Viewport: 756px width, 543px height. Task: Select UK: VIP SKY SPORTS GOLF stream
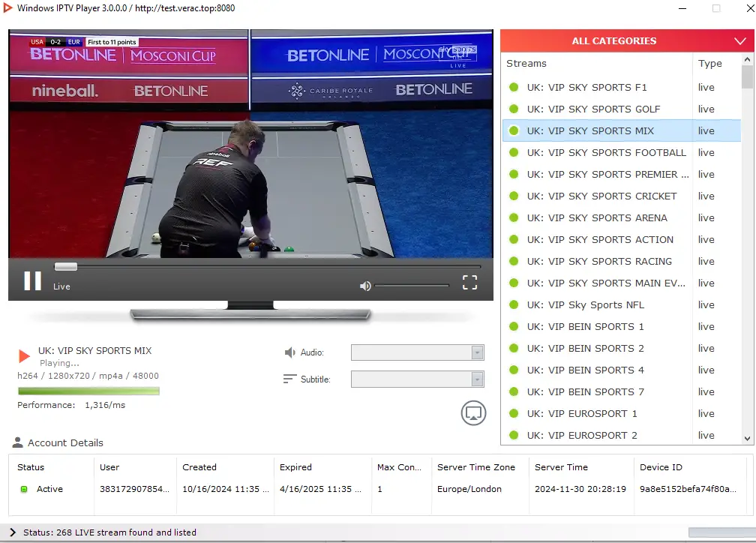click(622, 109)
